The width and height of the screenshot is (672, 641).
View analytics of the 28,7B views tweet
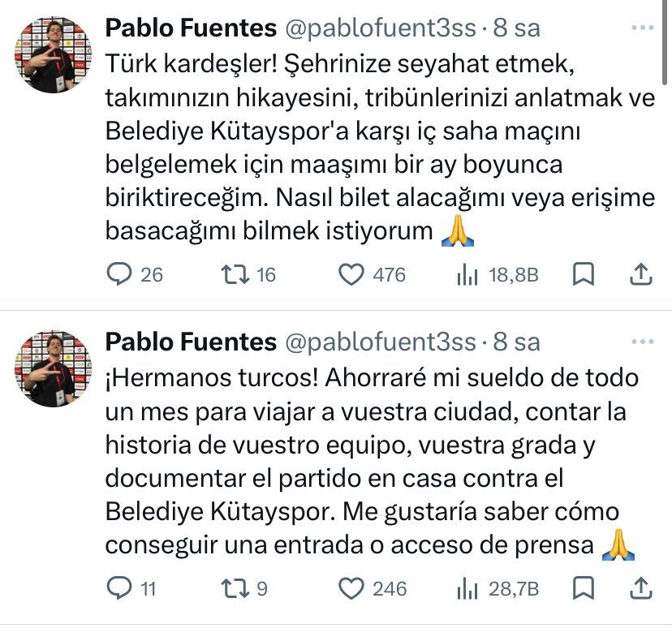coord(467,587)
